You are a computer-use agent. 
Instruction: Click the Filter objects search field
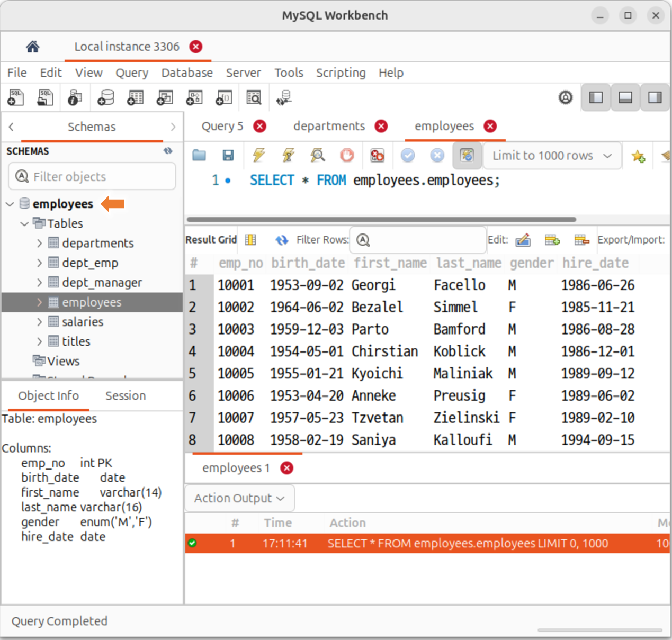(92, 176)
